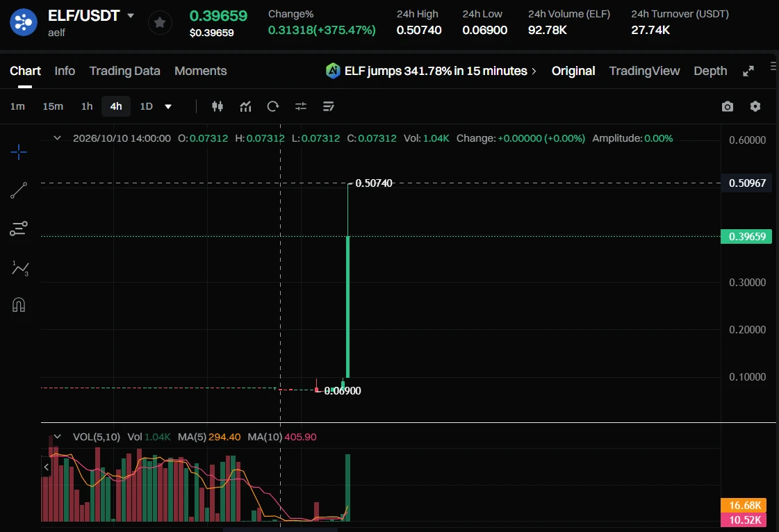
Task: Click the circular reset chart icon
Action: coord(272,106)
